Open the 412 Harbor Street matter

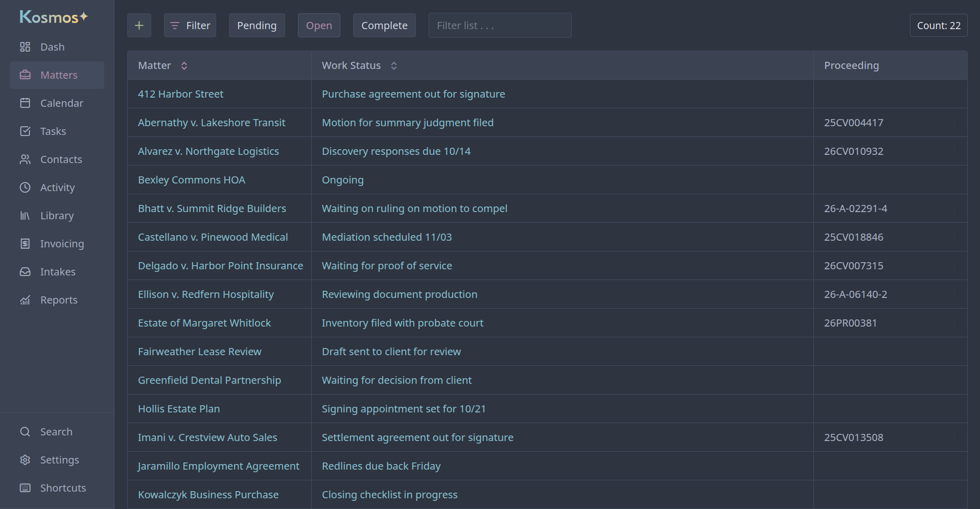coord(180,94)
